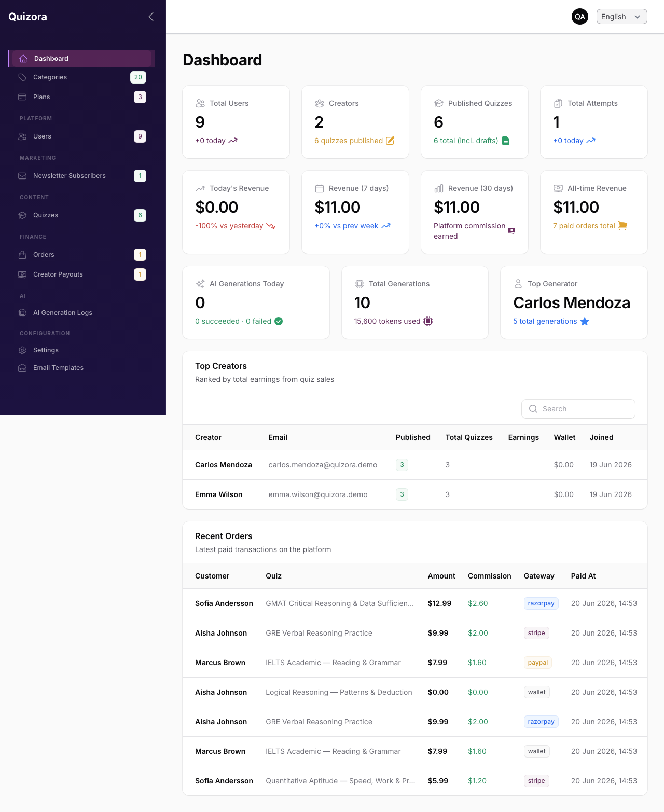Open Plans in the sidebar
The image size is (664, 812).
pos(81,97)
